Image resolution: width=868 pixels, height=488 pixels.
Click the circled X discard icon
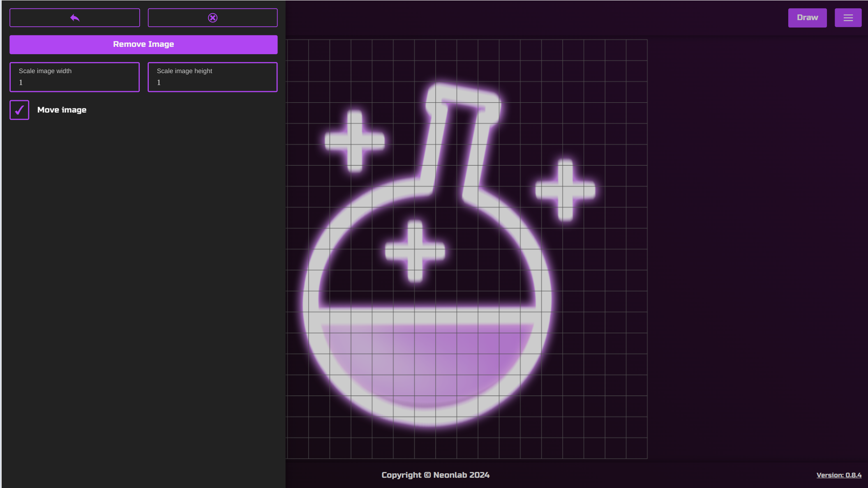click(x=212, y=17)
